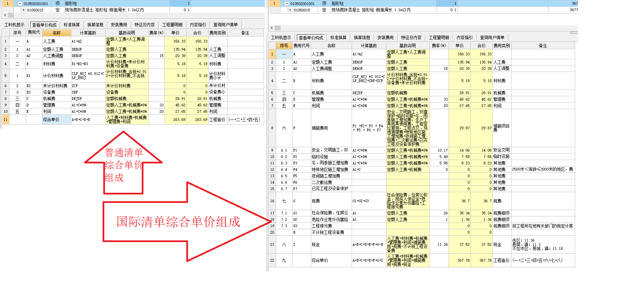The image size is (644, 290).
Task: Click the 10.17 rate cell in the 安全、文明施工 row
Action: (x=439, y=150)
